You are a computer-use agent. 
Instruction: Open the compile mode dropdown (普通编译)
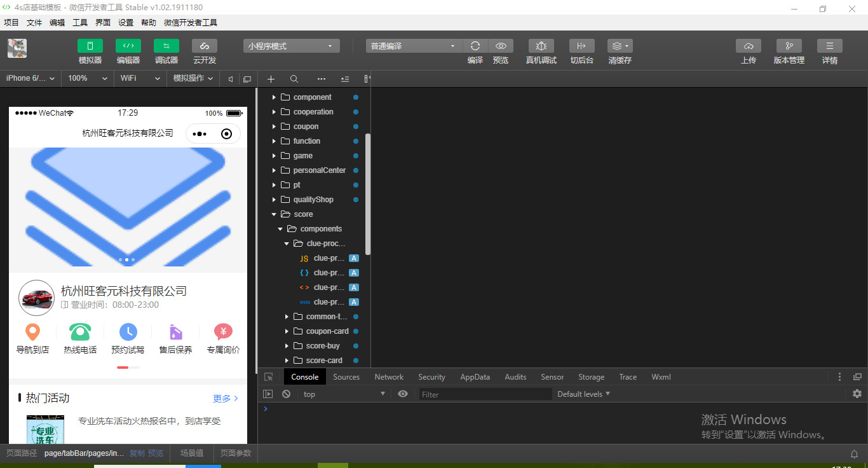click(x=414, y=46)
